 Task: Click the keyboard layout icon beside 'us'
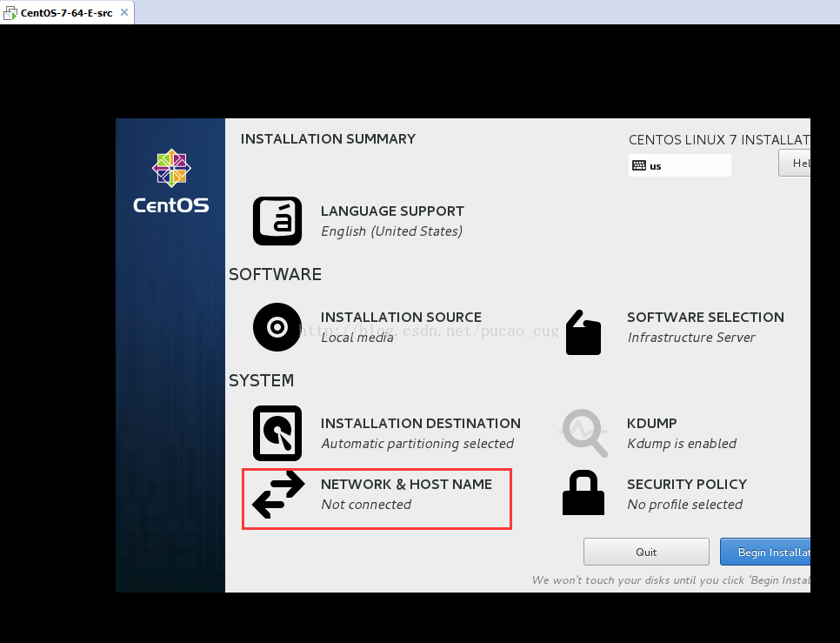tap(639, 165)
